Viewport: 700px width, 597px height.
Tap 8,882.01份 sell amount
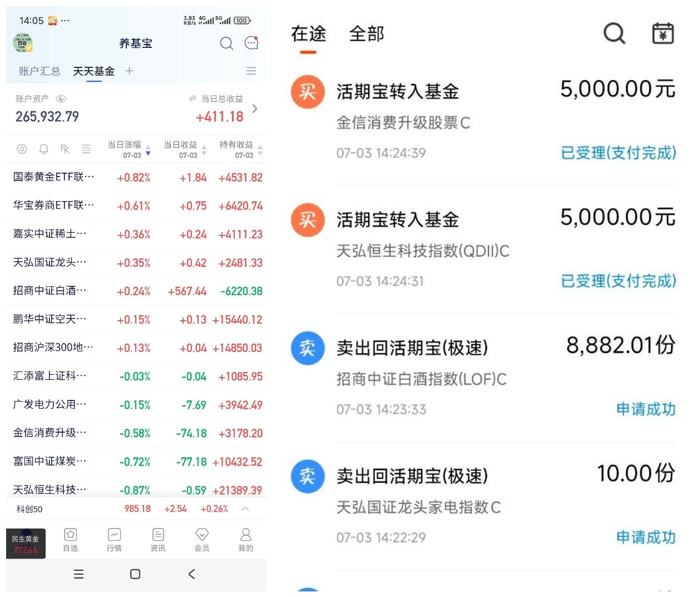(620, 345)
